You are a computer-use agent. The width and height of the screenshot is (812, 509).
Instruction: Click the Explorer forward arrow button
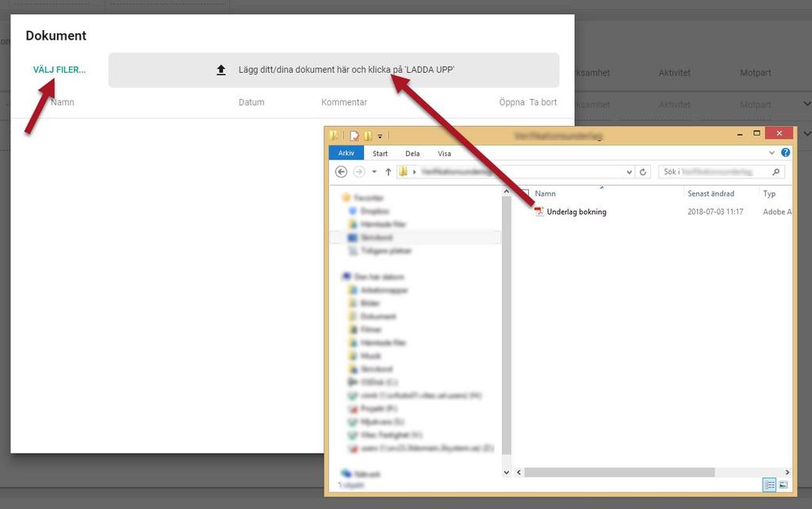point(359,172)
